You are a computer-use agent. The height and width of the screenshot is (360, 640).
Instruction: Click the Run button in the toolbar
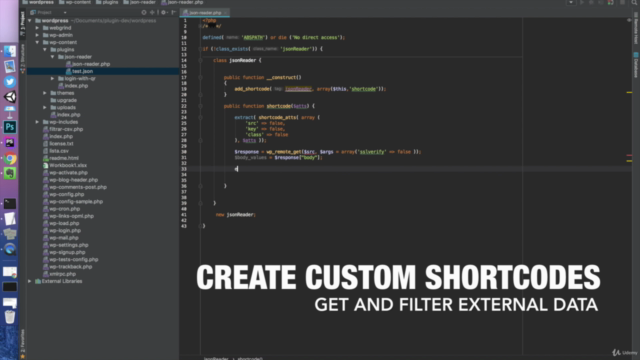(x=582, y=2)
